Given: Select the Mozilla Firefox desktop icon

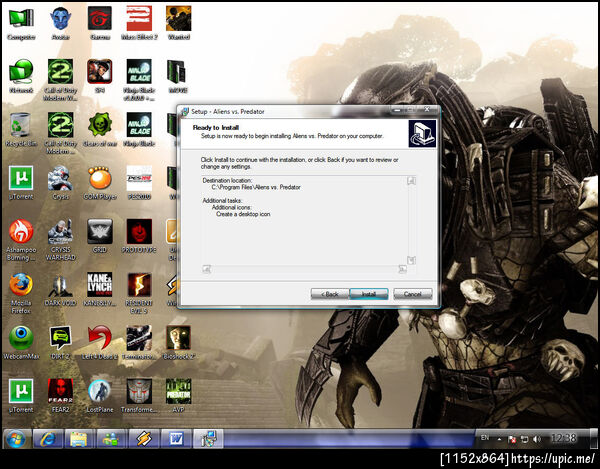Looking at the screenshot, I should (x=21, y=293).
